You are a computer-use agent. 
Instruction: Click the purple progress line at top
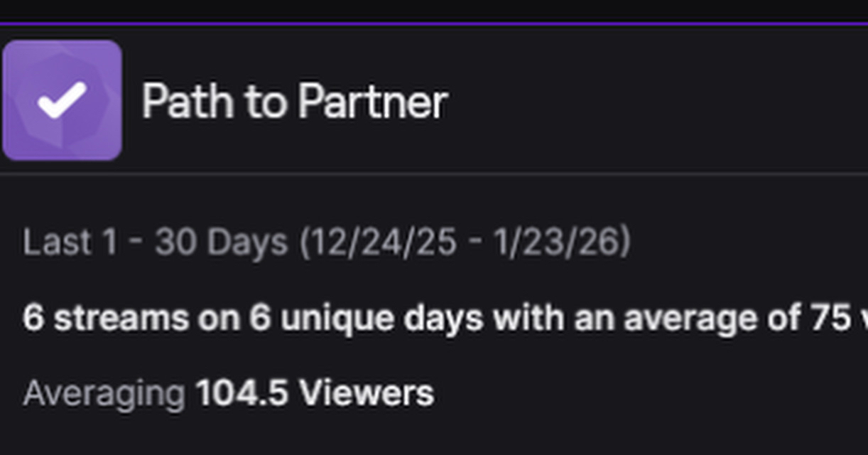pyautogui.click(x=433, y=23)
